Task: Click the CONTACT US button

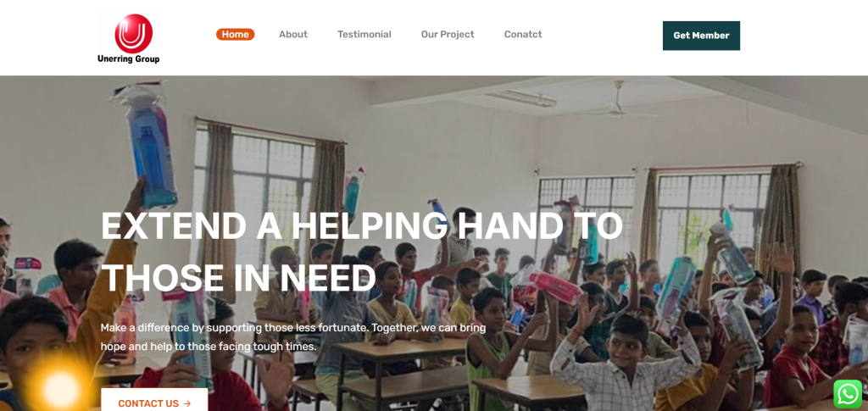Action: tap(154, 401)
